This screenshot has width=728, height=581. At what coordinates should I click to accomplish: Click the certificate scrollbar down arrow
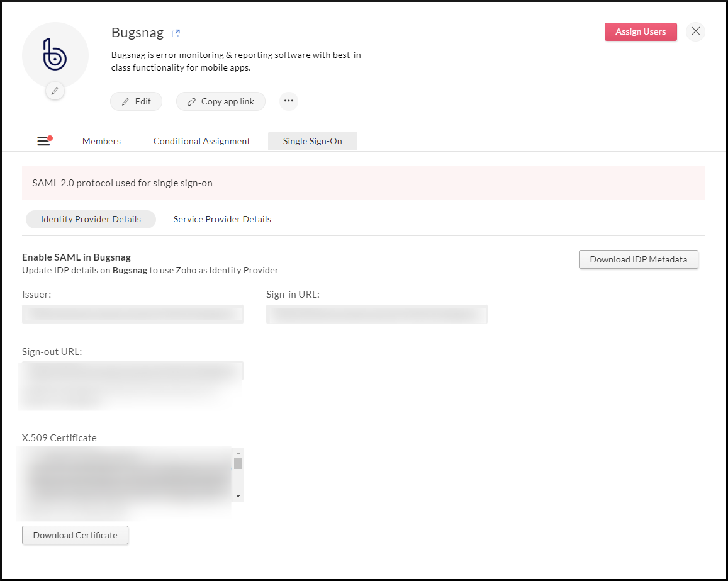coord(238,495)
